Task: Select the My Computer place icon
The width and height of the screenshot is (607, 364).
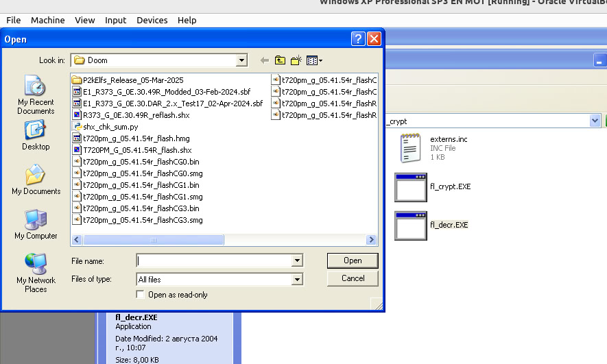Action: 36,224
